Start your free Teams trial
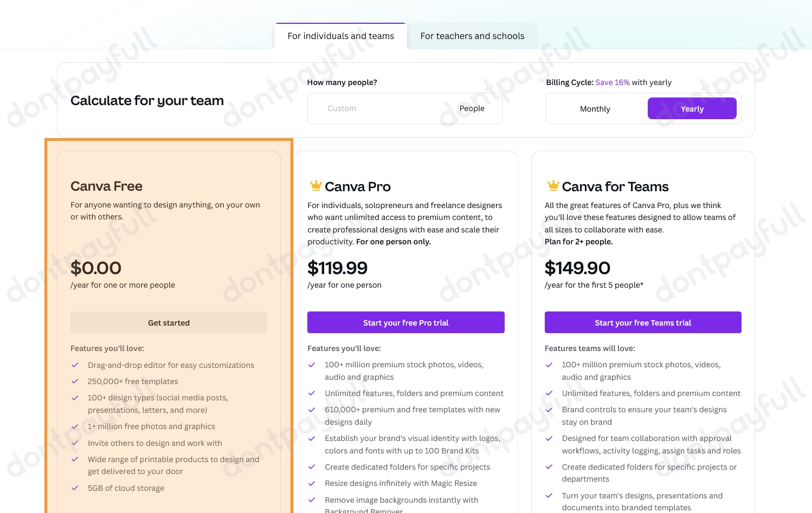The width and height of the screenshot is (812, 513). click(x=642, y=322)
